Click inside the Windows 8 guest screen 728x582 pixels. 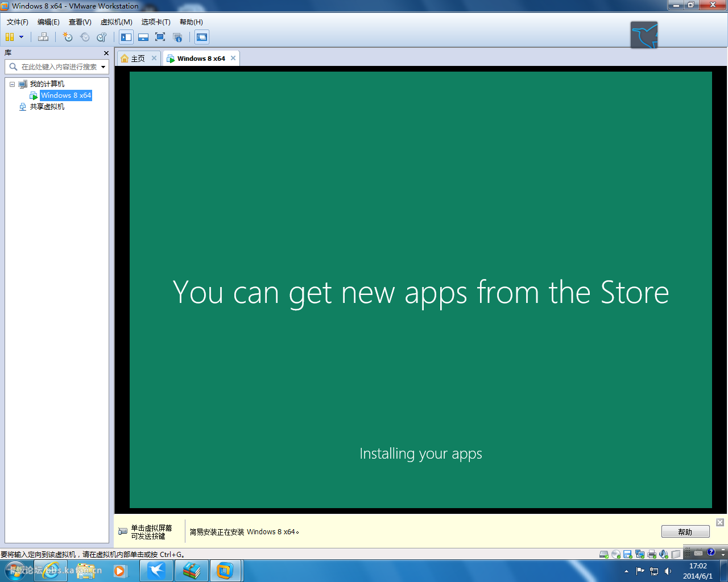click(x=421, y=290)
